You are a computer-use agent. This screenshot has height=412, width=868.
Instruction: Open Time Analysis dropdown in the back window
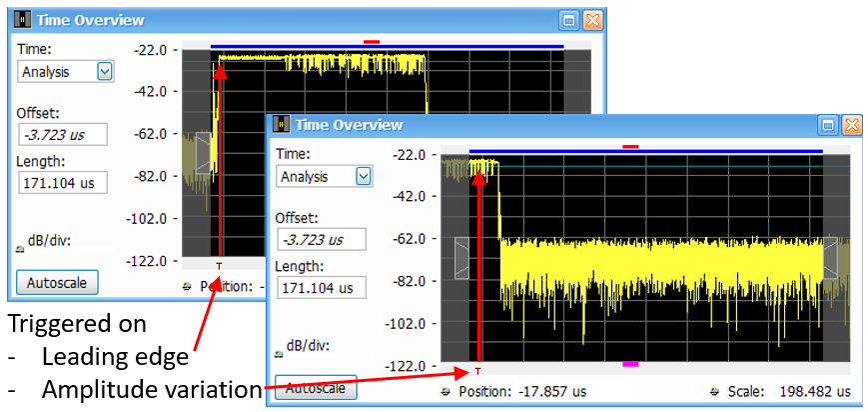104,71
